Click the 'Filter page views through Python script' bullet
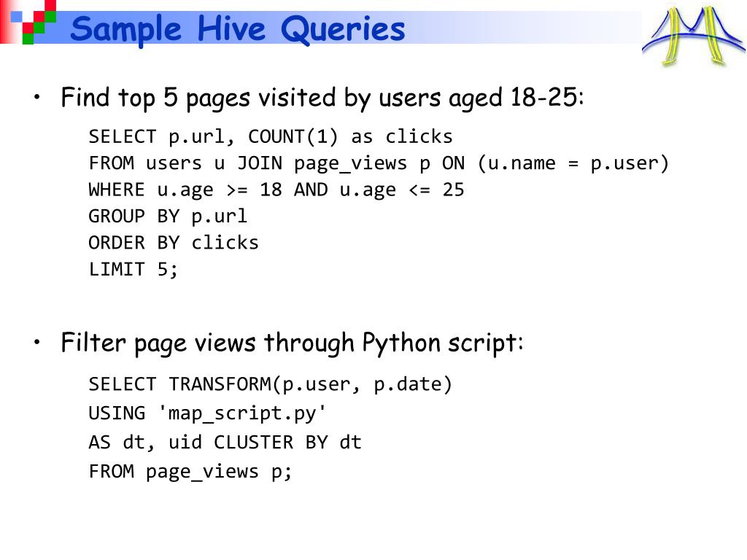Screen dimensions: 747x560 tap(292, 343)
